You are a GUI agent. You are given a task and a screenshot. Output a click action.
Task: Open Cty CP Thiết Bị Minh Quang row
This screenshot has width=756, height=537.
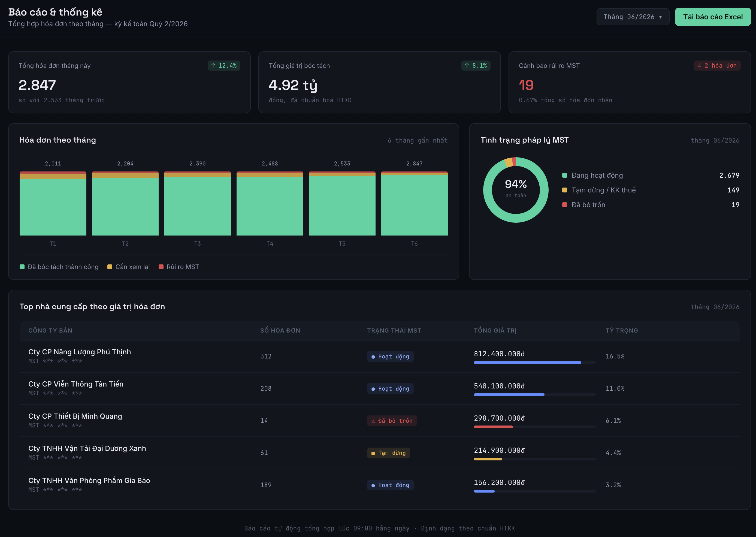[379, 421]
